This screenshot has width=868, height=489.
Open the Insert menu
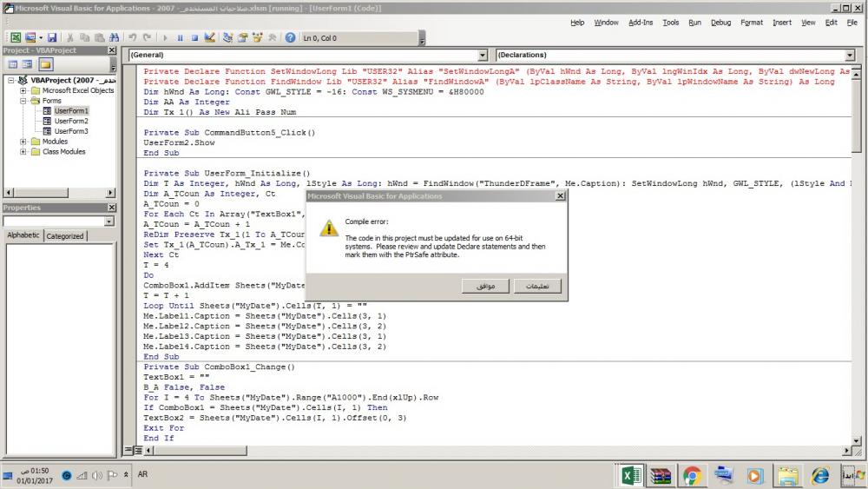(x=782, y=23)
